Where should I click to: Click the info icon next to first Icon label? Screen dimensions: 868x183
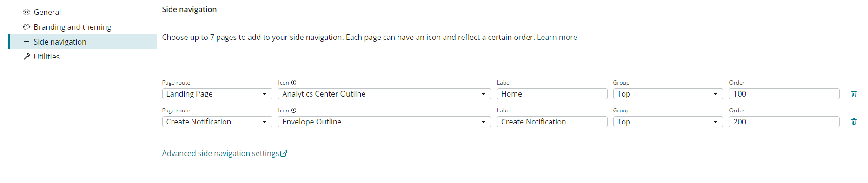[x=293, y=83]
